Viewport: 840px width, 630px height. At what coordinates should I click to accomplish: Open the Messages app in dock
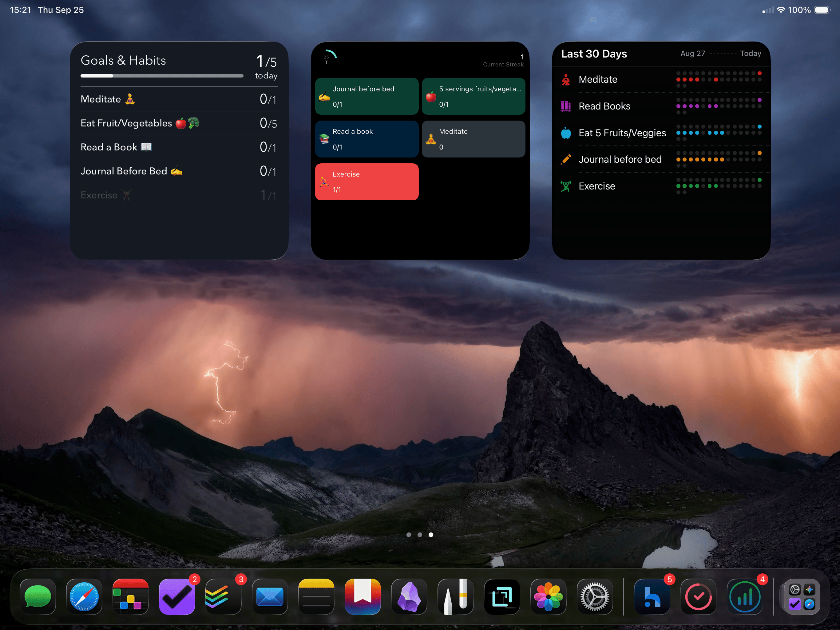coord(38,596)
